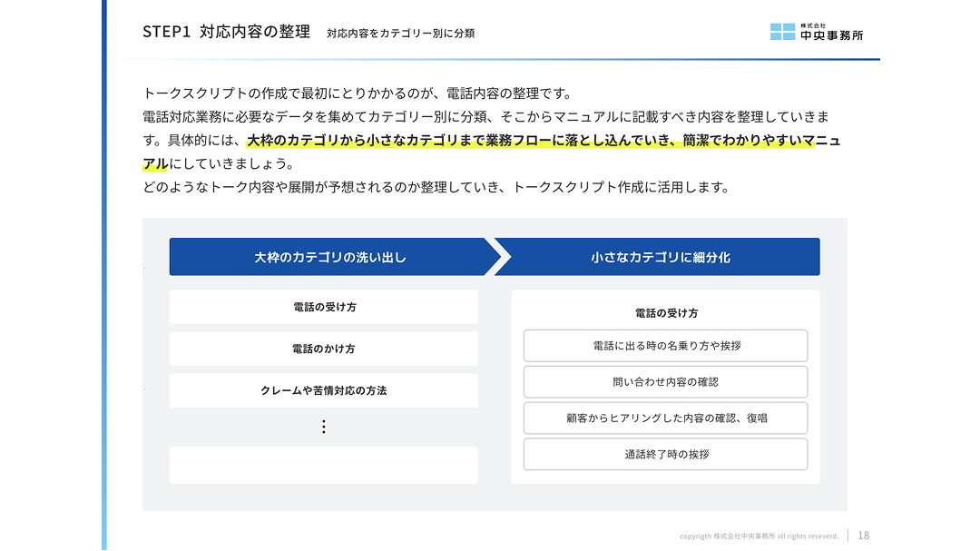This screenshot has height=551, width=980.
Task: Click the copyright 株式会社中央事務所 footer text
Action: point(759,536)
